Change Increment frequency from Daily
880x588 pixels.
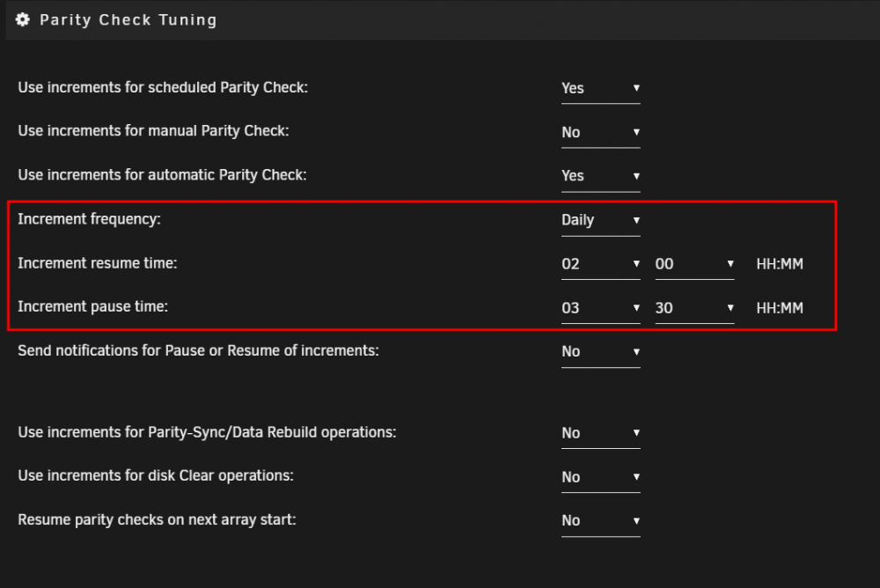600,220
